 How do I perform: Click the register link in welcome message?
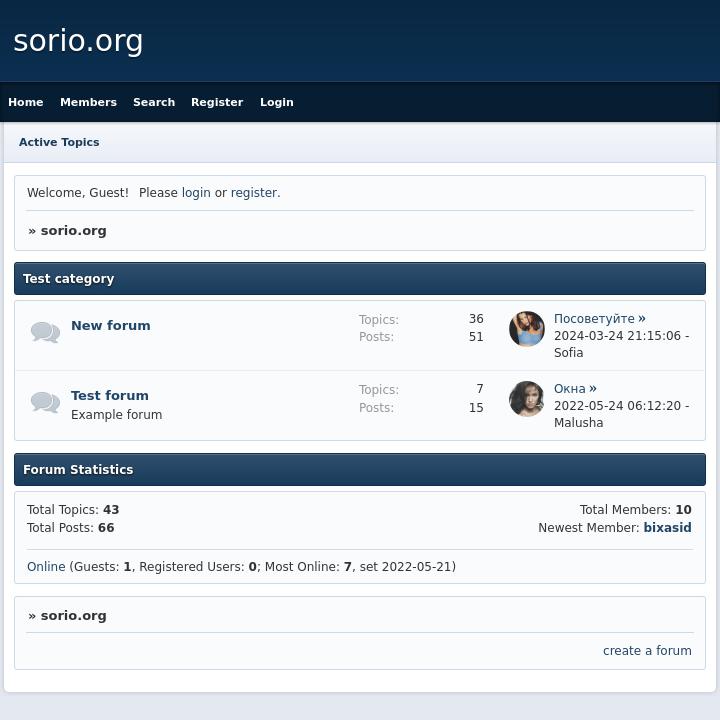254,193
